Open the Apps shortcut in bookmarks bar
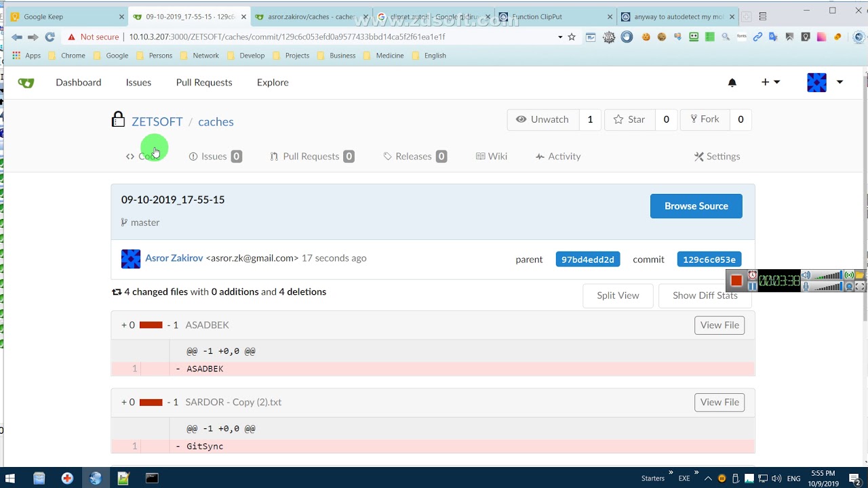Viewport: 868px width, 488px height. (26, 56)
